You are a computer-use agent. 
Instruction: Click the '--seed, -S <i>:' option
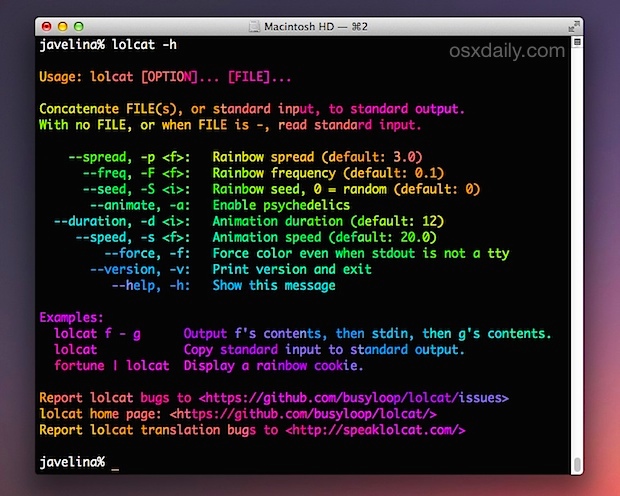click(136, 189)
